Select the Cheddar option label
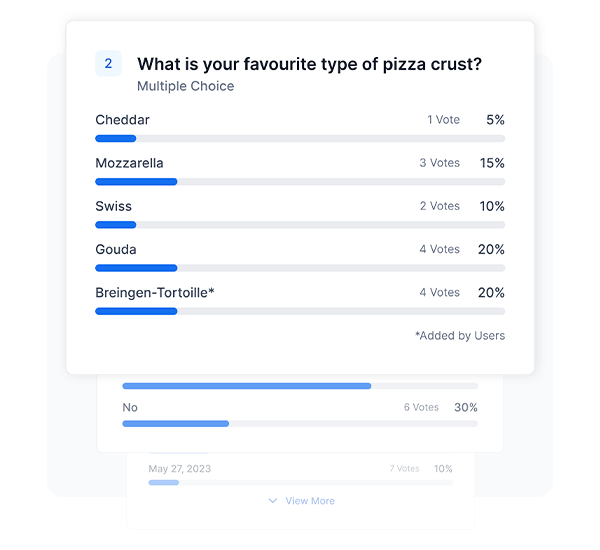The height and width of the screenshot is (550, 600). point(122,120)
